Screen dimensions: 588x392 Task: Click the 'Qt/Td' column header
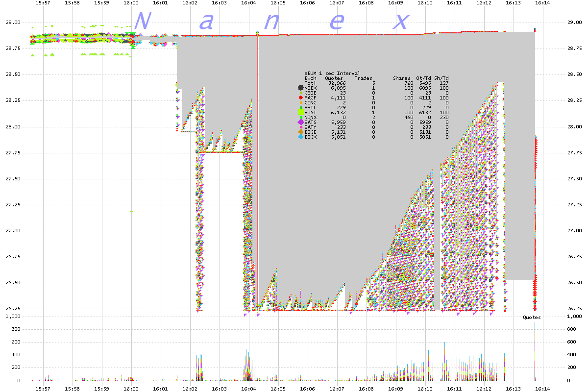pos(424,78)
